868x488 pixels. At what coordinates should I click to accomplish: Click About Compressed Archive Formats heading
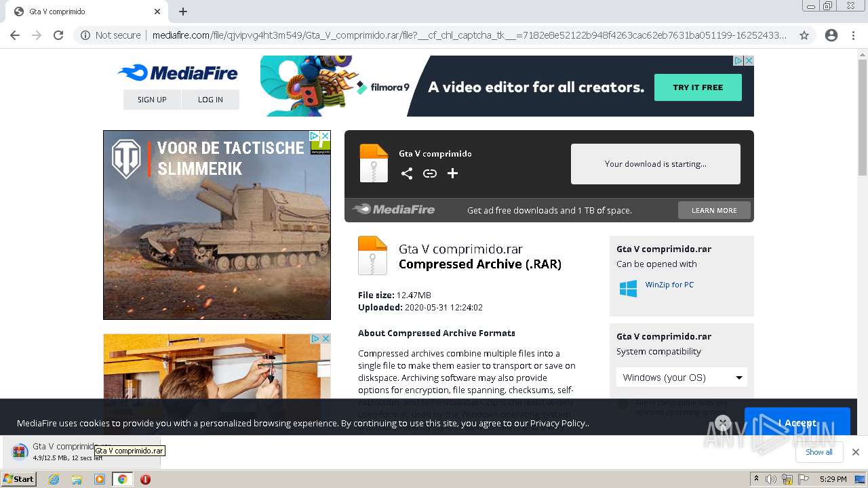(x=437, y=333)
